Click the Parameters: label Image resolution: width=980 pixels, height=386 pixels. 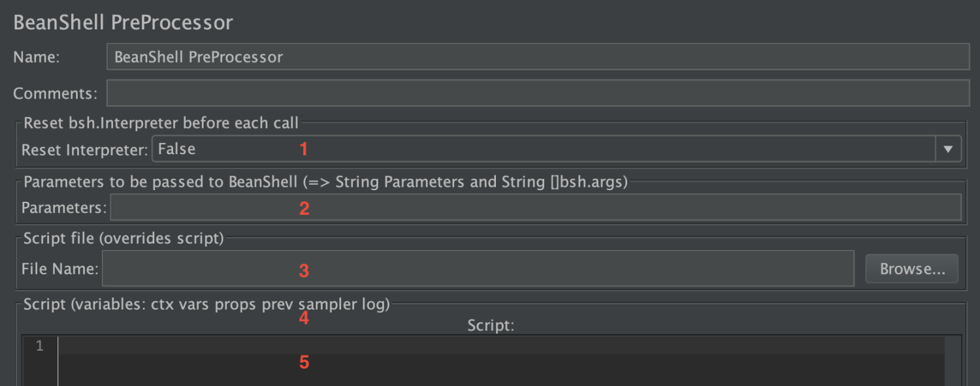63,208
